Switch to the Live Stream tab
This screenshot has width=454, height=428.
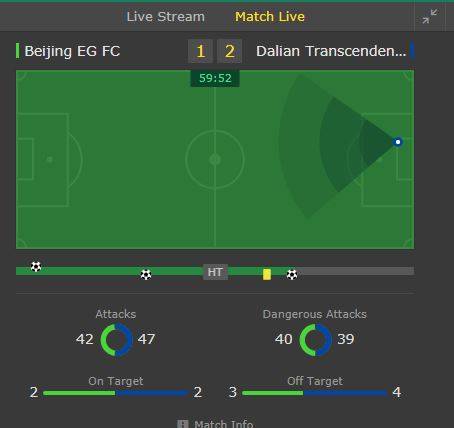click(x=166, y=16)
